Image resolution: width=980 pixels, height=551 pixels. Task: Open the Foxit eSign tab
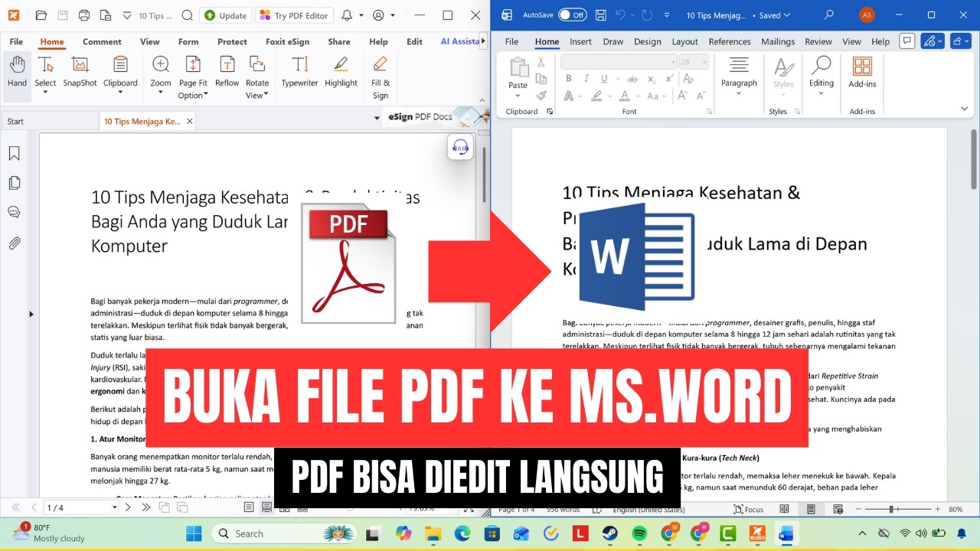[x=287, y=42]
